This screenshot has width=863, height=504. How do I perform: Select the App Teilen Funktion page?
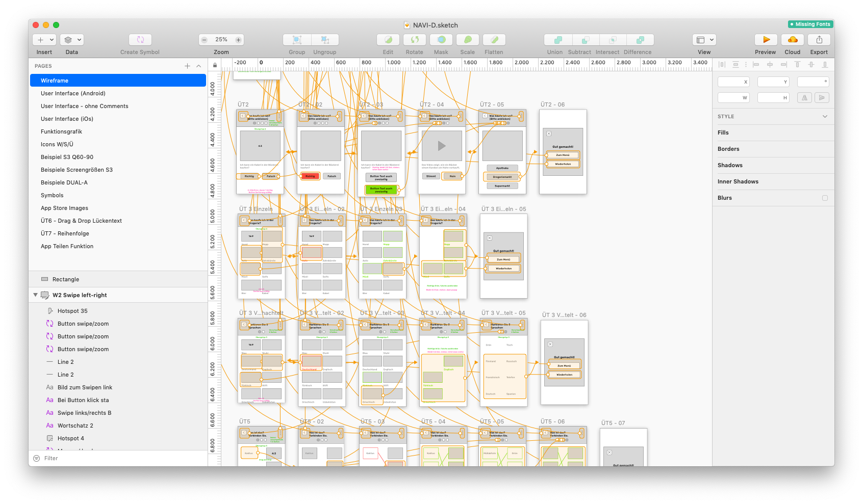(118, 246)
